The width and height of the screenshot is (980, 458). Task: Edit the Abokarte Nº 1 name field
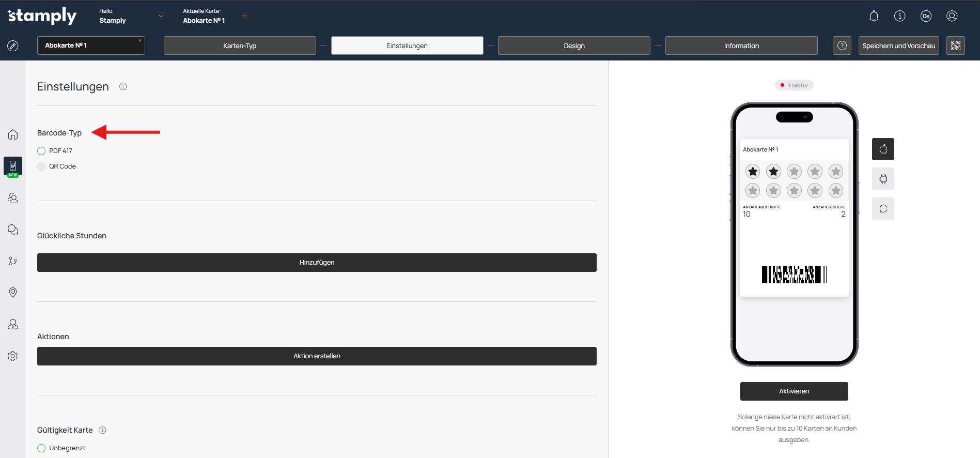91,45
